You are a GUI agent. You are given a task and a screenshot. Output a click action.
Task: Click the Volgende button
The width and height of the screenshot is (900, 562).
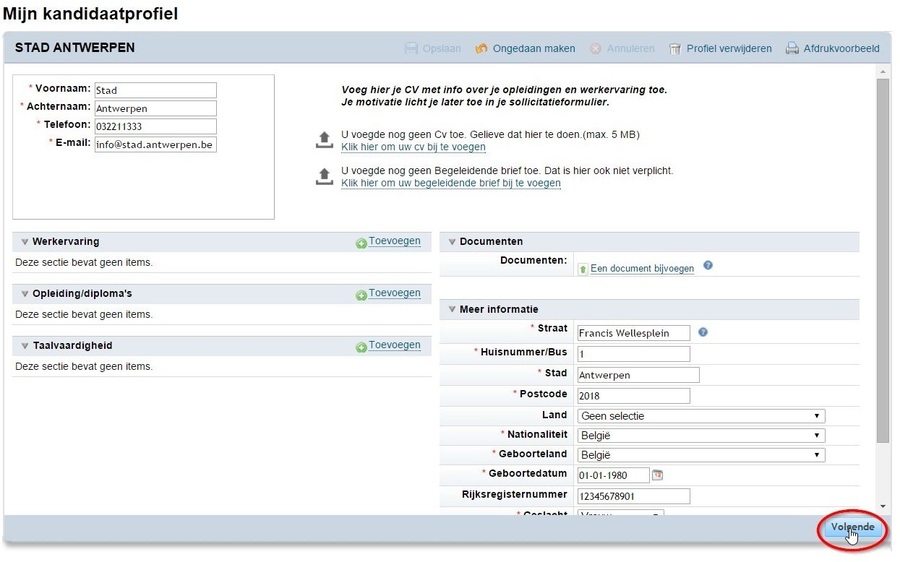pyautogui.click(x=852, y=528)
